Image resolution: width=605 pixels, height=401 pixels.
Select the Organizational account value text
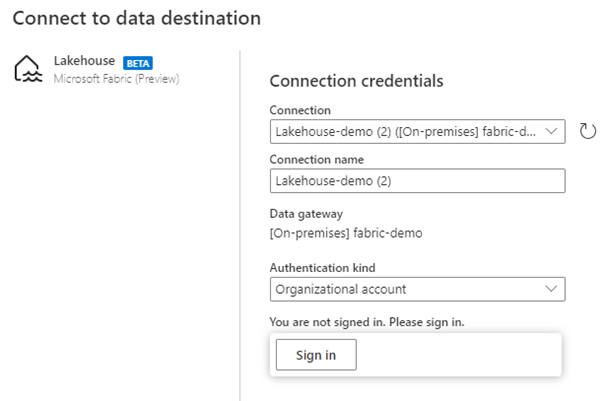(x=342, y=289)
